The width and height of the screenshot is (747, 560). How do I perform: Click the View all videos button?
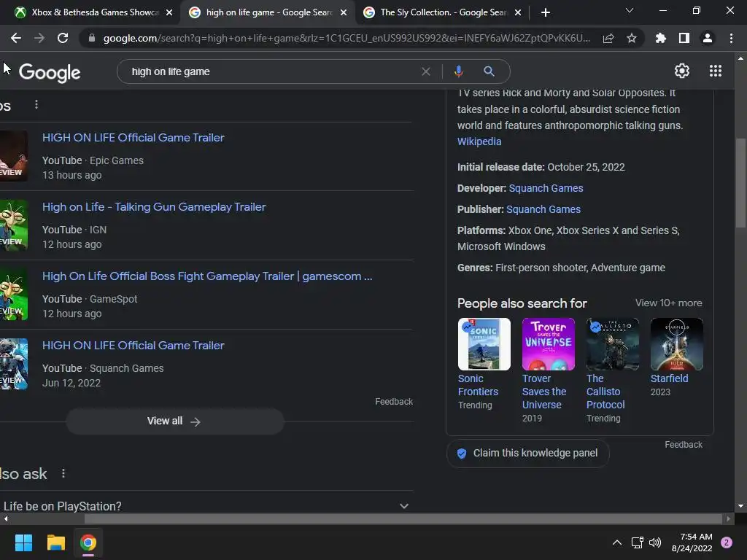point(174,421)
